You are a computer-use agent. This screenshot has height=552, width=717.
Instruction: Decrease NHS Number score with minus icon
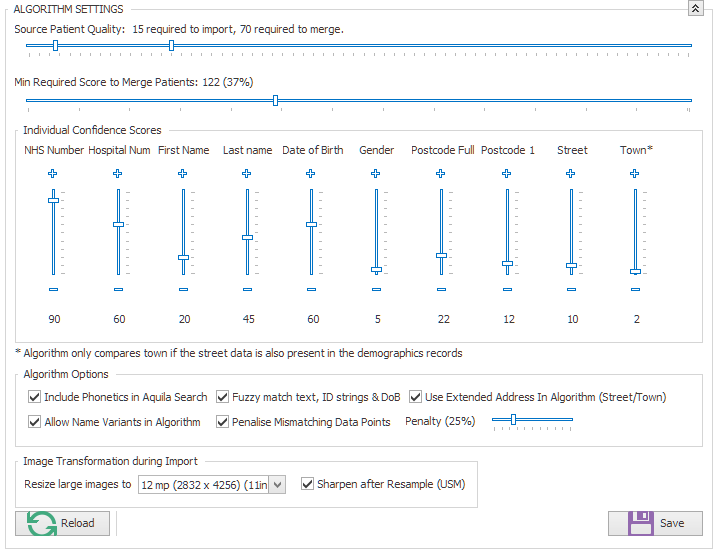click(54, 289)
